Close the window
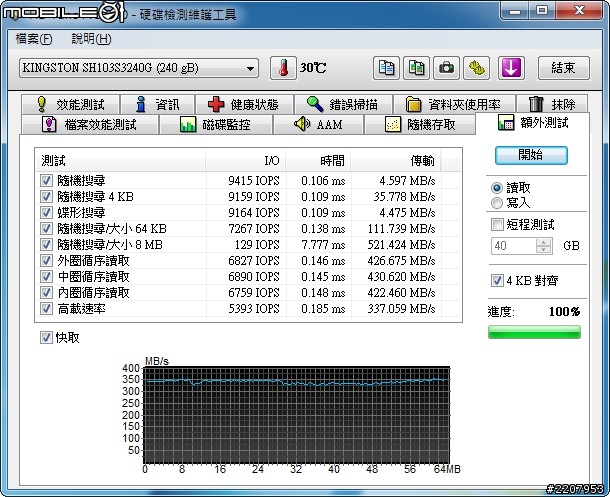Image resolution: width=610 pixels, height=497 pixels. pyautogui.click(x=579, y=10)
